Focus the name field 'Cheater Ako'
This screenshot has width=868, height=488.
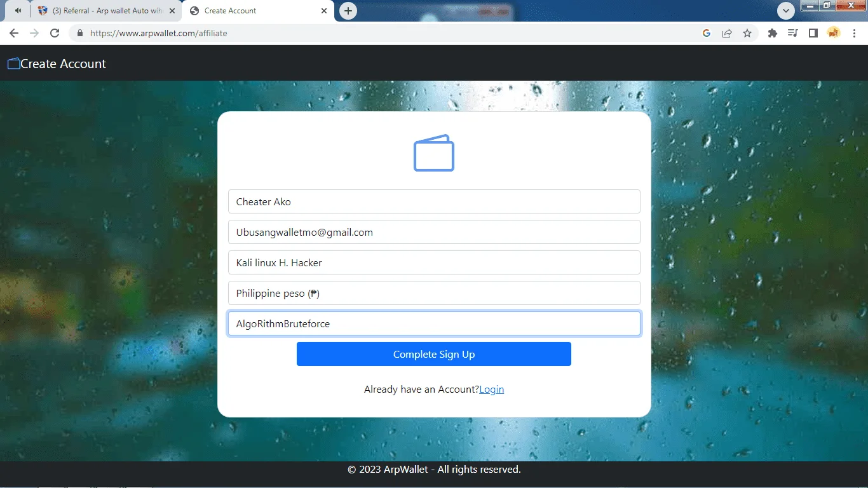pos(434,201)
